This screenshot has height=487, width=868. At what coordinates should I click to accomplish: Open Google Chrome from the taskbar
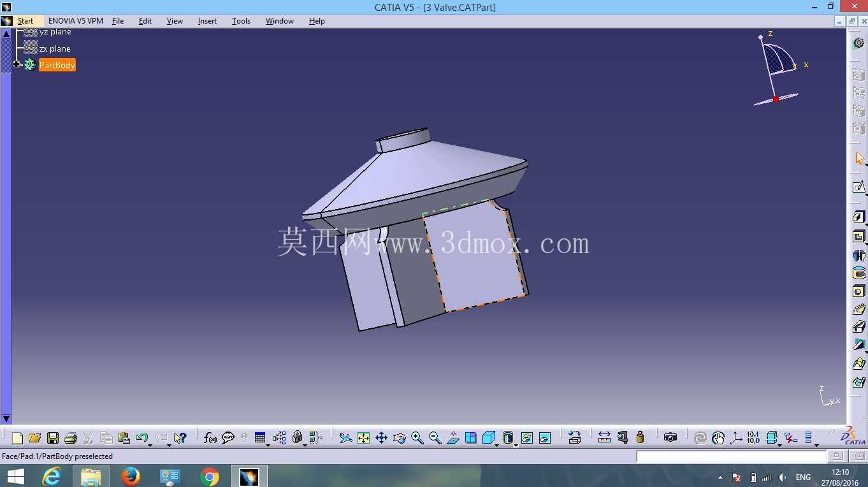(x=209, y=476)
